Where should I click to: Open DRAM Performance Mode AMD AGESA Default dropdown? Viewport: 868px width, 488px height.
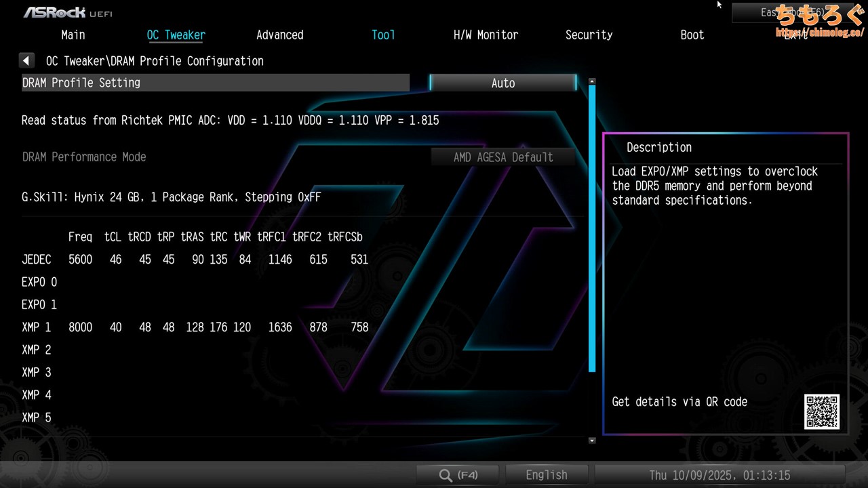pos(502,157)
